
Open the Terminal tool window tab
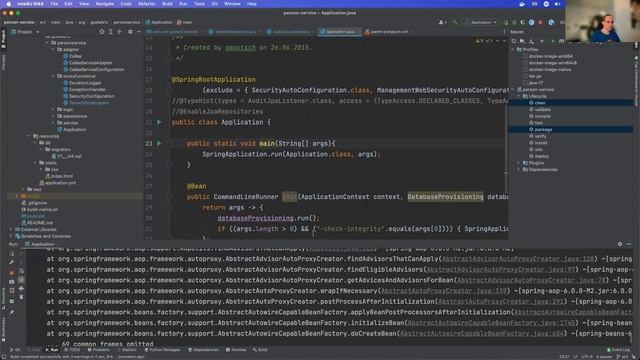coord(236,350)
